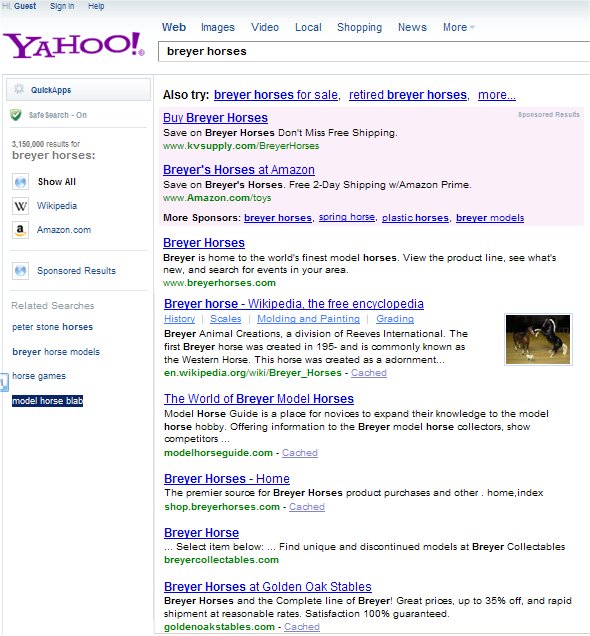Image resolution: width=590 pixels, height=636 pixels.
Task: Click the www.breyerhorses.com URL
Action: click(219, 283)
